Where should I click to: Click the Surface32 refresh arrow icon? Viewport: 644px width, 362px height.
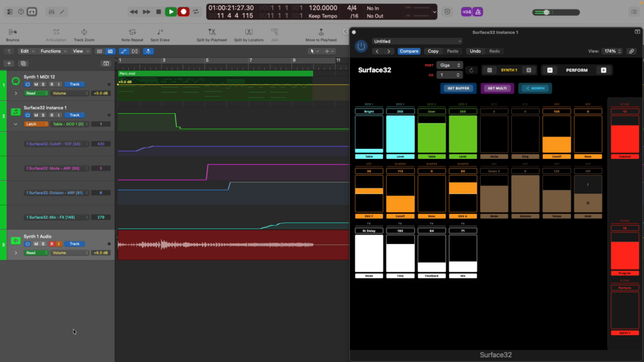[x=472, y=70]
